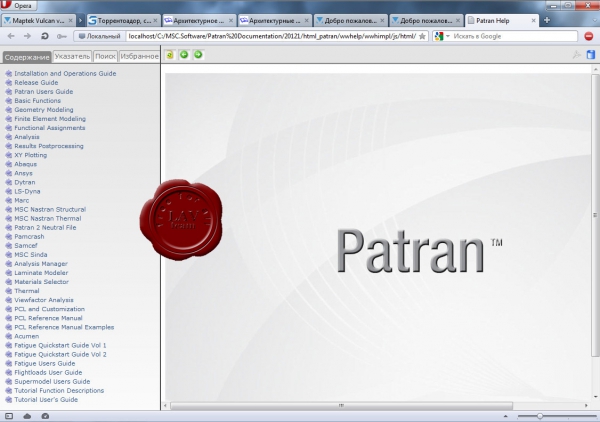
Task: Open Patran Users Guide
Action: click(44, 91)
